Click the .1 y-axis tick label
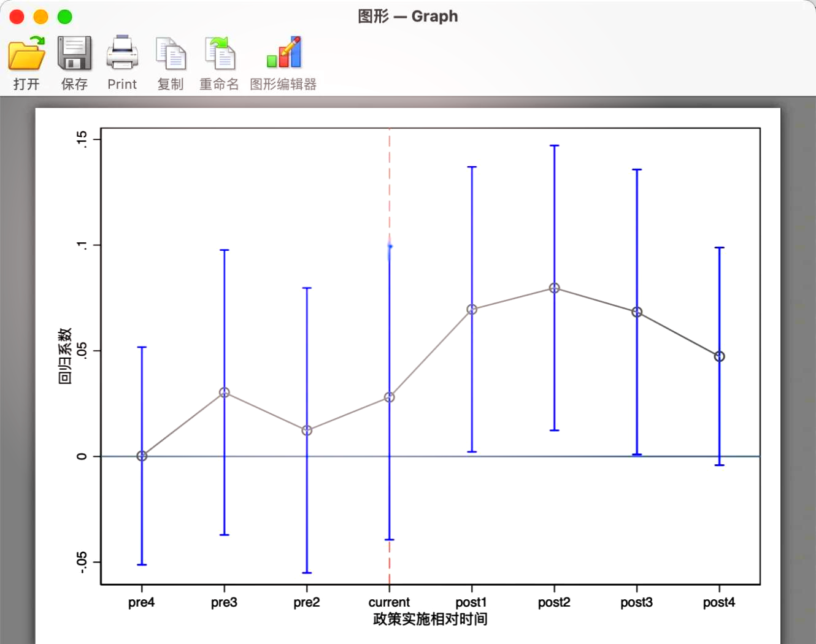816x644 pixels. [x=82, y=245]
